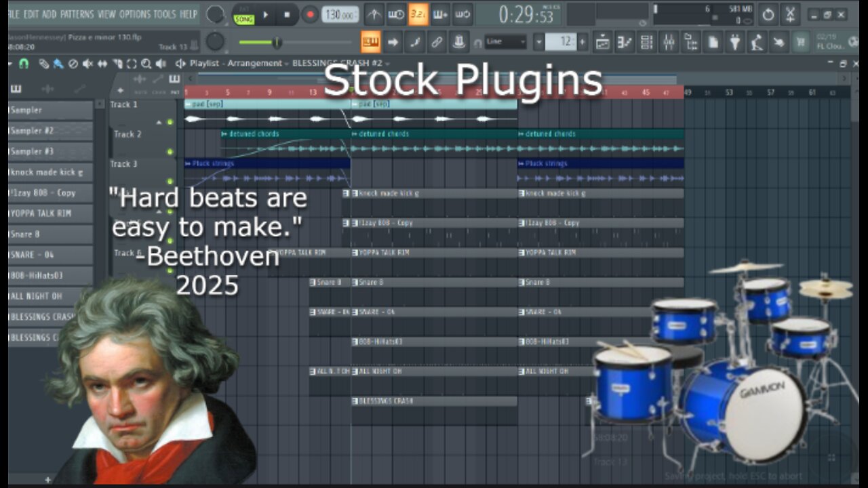The image size is (868, 488).
Task: Toggle the playlist snap magnet icon
Action: tap(24, 64)
